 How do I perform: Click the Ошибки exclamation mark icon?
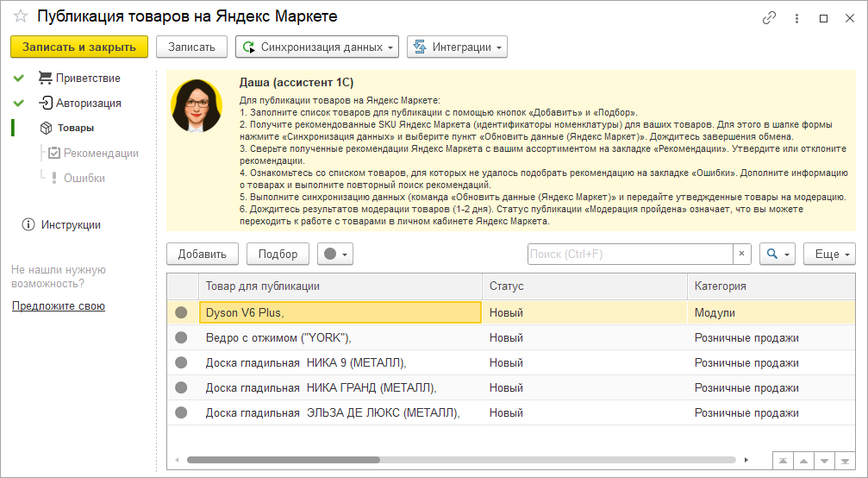coord(53,178)
